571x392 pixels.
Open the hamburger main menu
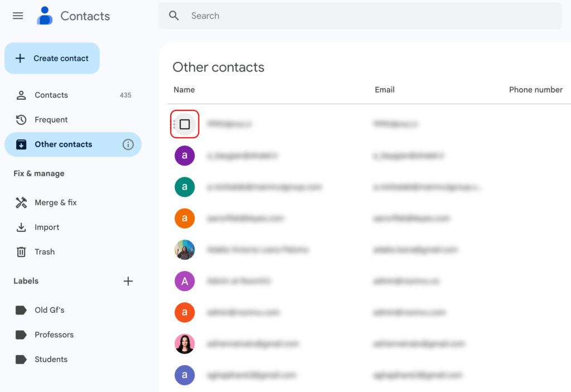point(18,16)
